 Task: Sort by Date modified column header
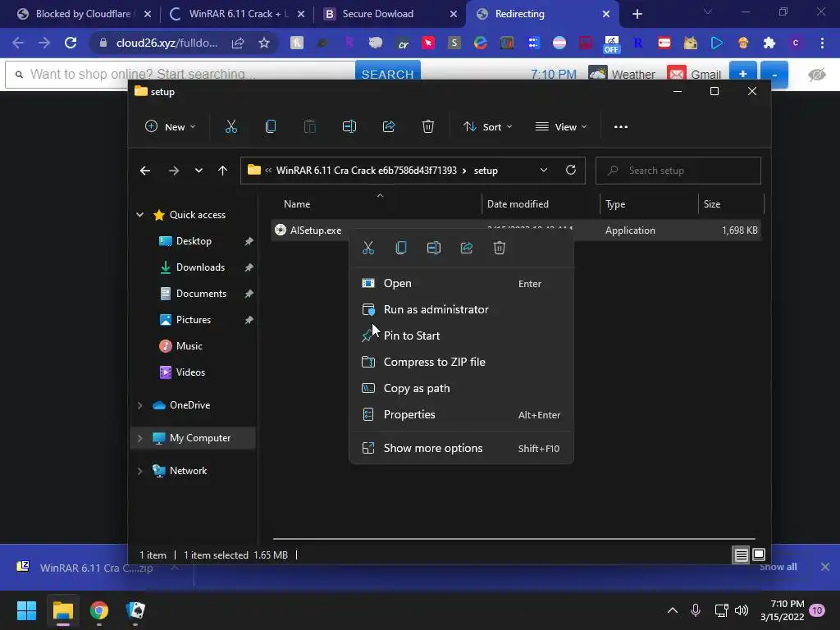point(540,204)
